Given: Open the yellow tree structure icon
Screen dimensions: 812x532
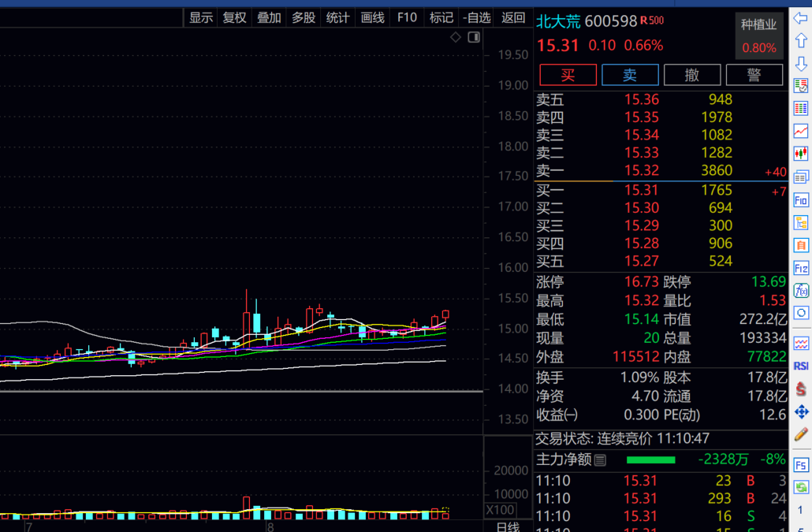Looking at the screenshot, I should click(801, 223).
